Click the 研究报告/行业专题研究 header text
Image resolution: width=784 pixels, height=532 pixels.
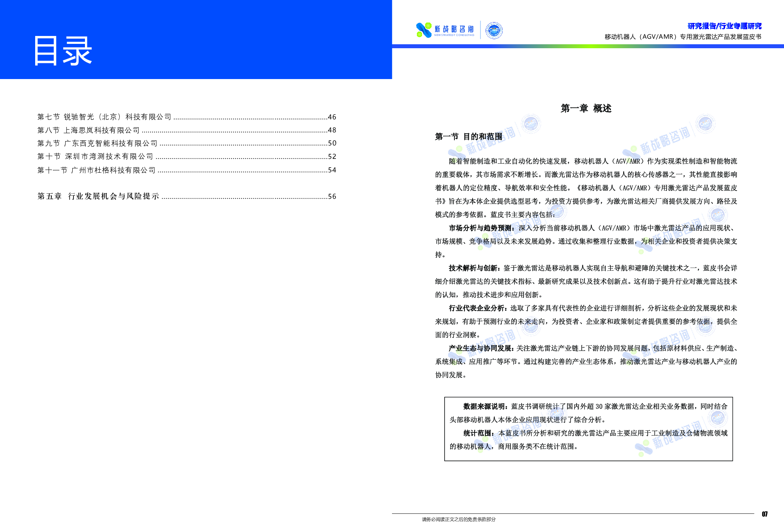click(724, 26)
